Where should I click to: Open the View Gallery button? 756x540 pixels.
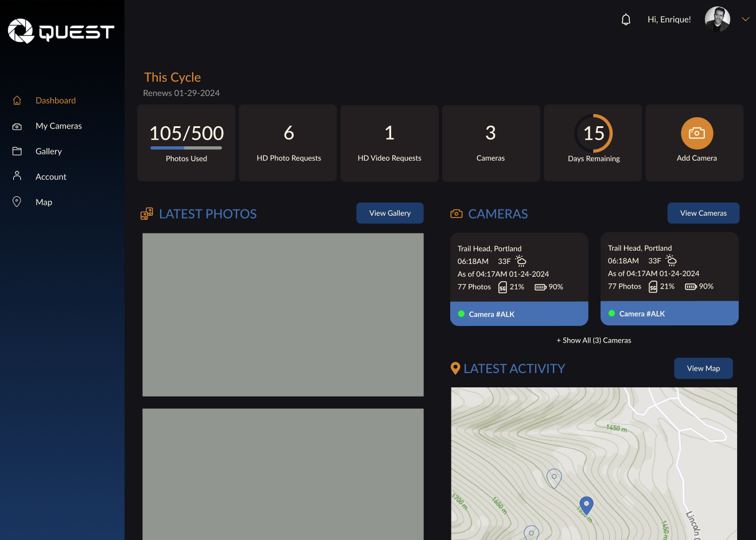[x=390, y=213]
